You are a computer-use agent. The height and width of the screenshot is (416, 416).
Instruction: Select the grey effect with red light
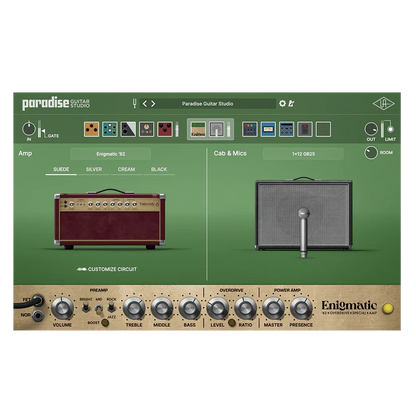tap(305, 129)
